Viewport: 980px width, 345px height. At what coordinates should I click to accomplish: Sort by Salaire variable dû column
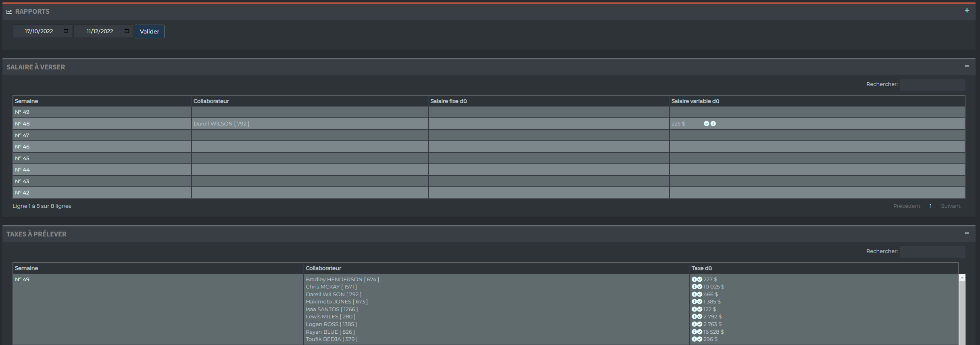coord(817,101)
